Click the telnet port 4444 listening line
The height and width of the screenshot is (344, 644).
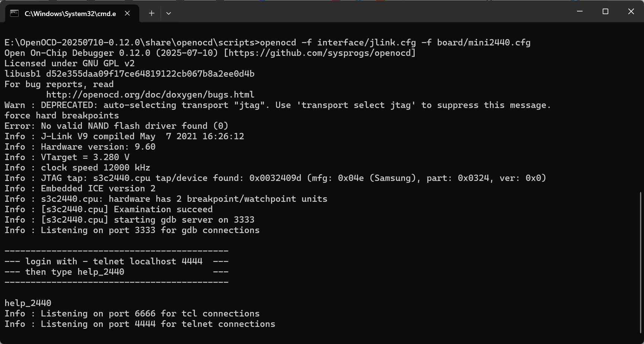click(x=140, y=324)
